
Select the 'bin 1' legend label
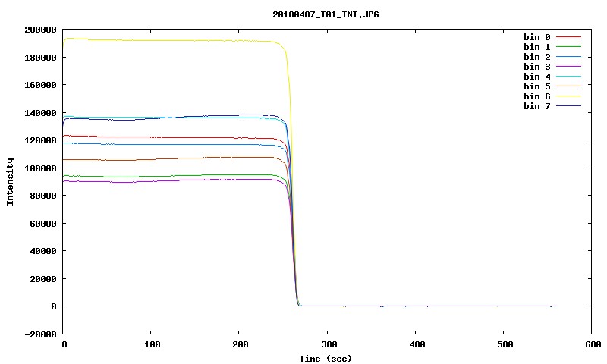coord(537,47)
